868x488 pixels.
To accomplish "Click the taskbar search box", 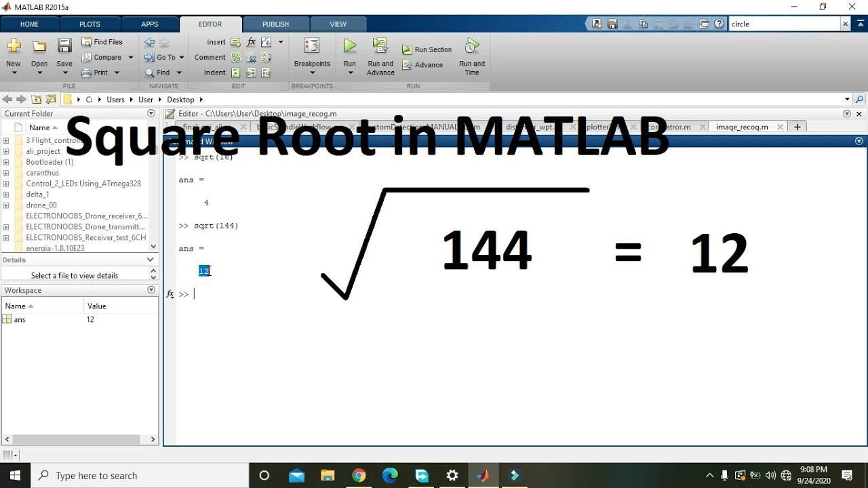I will [x=140, y=476].
